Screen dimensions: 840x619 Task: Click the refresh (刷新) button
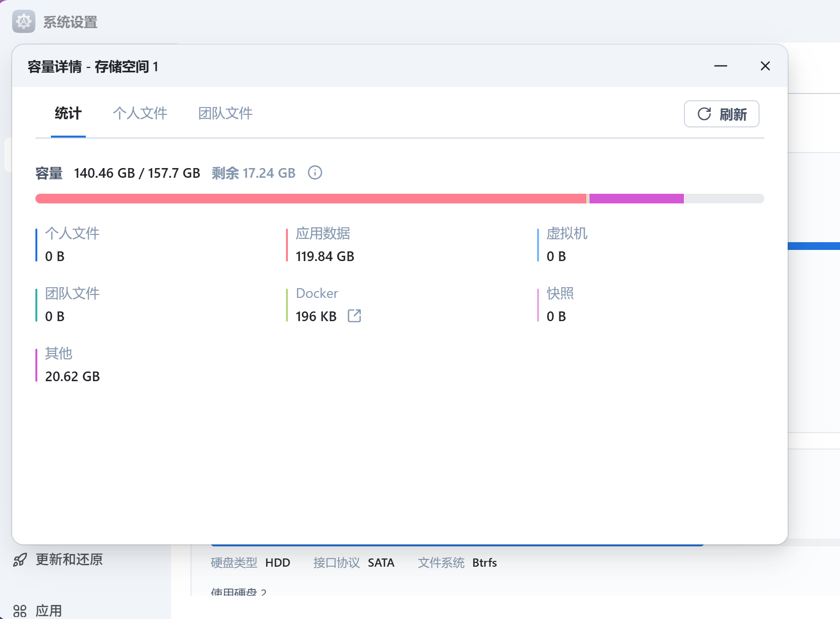click(x=721, y=114)
